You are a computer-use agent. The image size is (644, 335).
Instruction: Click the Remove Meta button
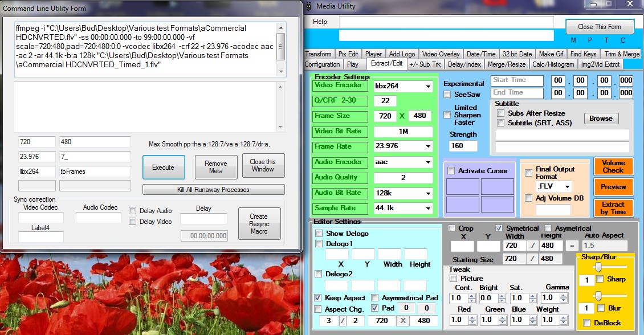[216, 167]
